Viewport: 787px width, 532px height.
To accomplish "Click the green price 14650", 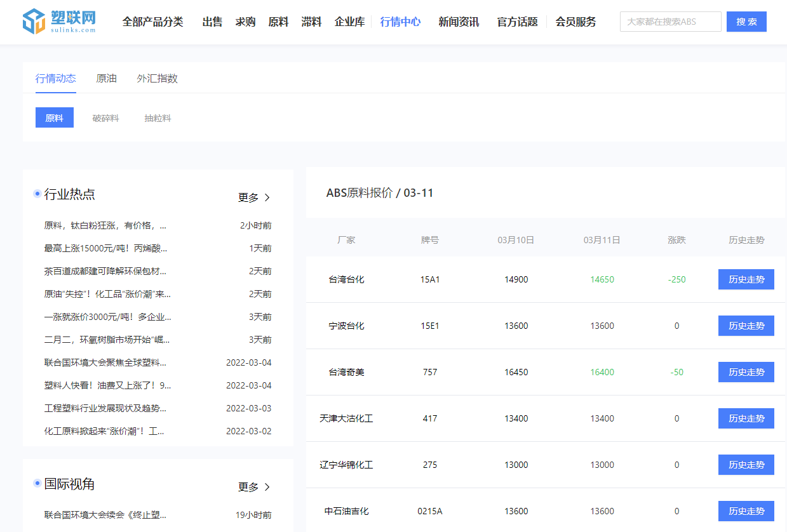I will pos(602,279).
